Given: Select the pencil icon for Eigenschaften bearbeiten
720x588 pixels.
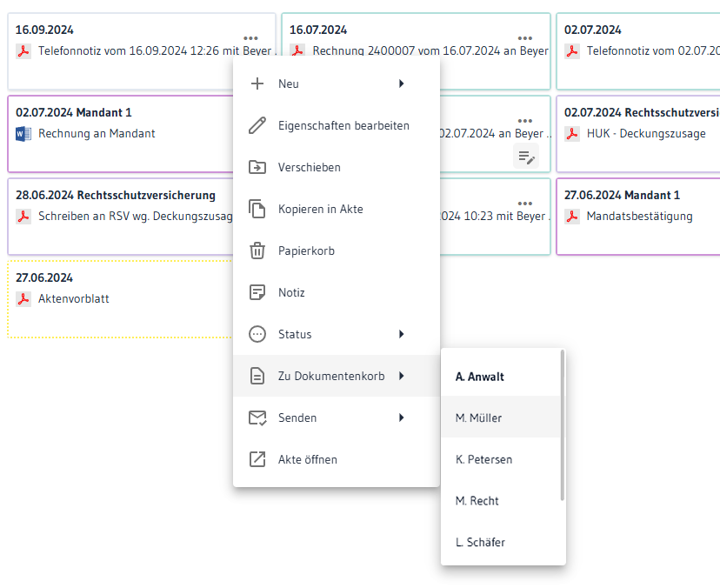Looking at the screenshot, I should (x=257, y=125).
